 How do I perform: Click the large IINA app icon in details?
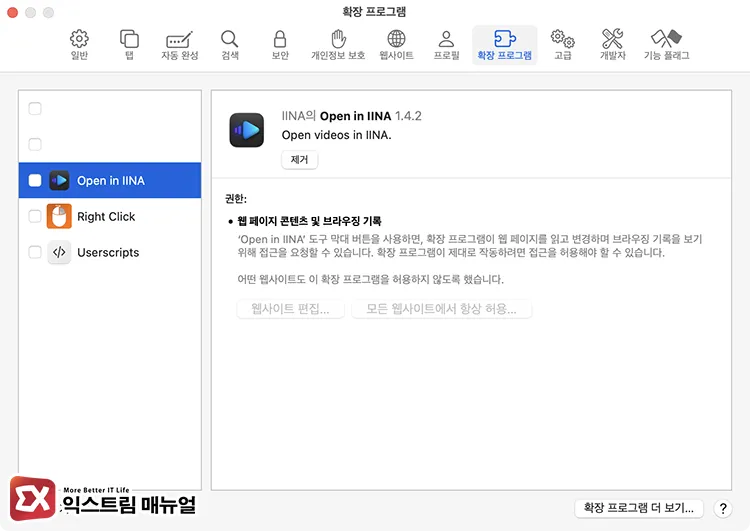(247, 130)
